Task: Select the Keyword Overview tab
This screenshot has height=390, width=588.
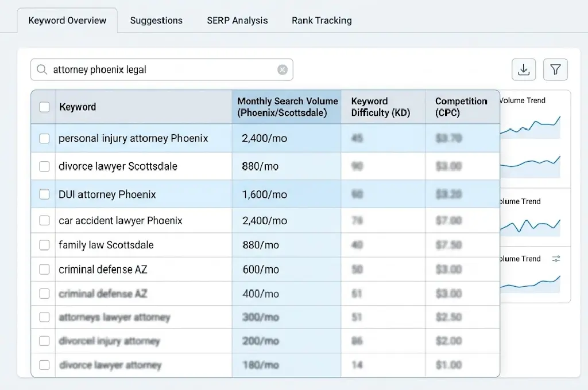Action: (67, 21)
